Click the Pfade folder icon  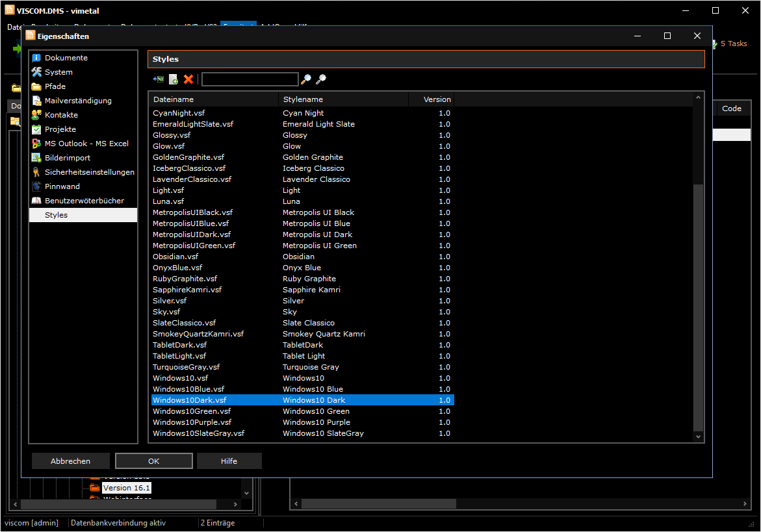tap(36, 86)
